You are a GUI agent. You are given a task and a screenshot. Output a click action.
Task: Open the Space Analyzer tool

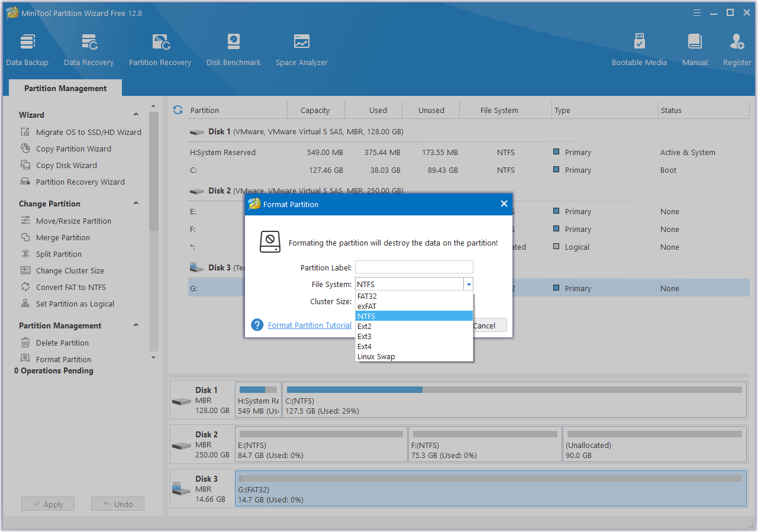(301, 50)
